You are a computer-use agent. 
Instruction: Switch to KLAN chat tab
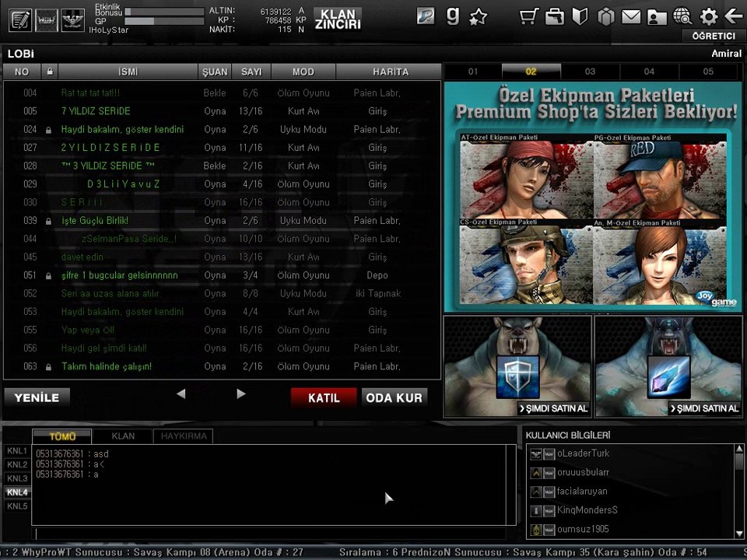(123, 436)
